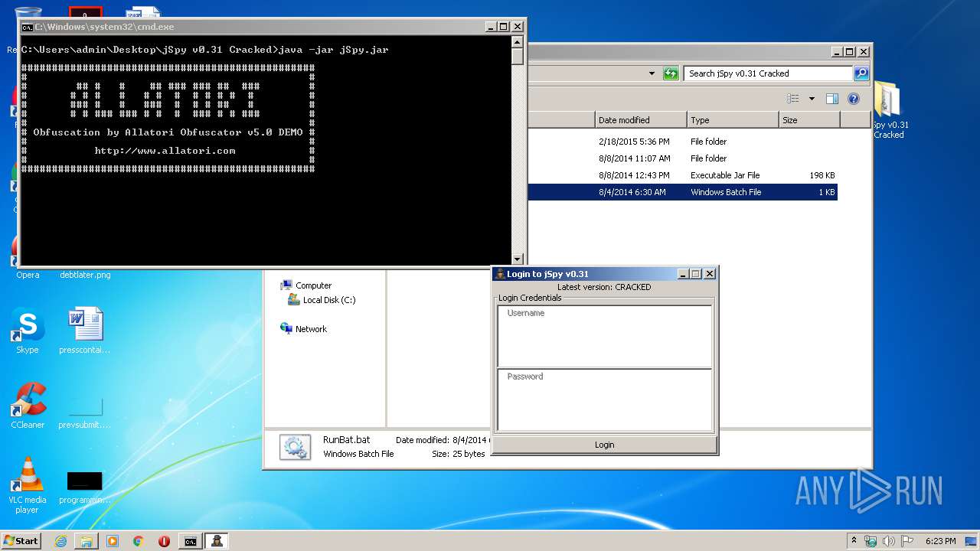Open Explorer help question mark icon

click(854, 99)
